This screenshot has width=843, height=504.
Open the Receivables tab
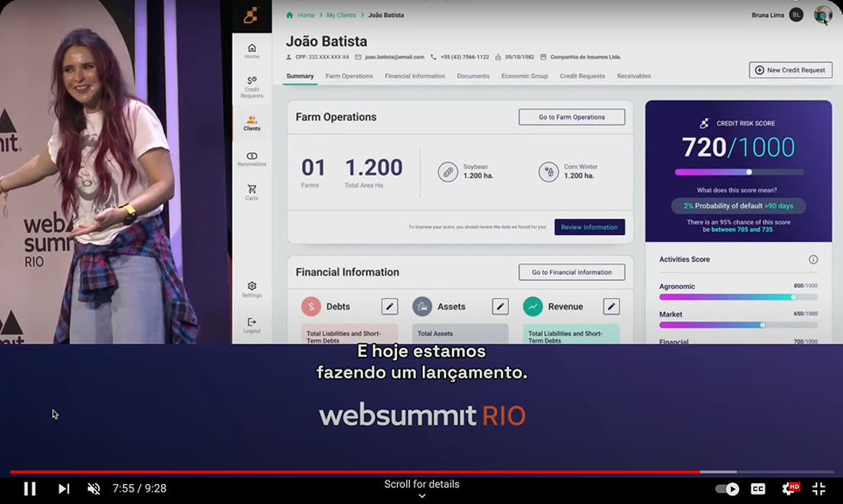pos(634,77)
